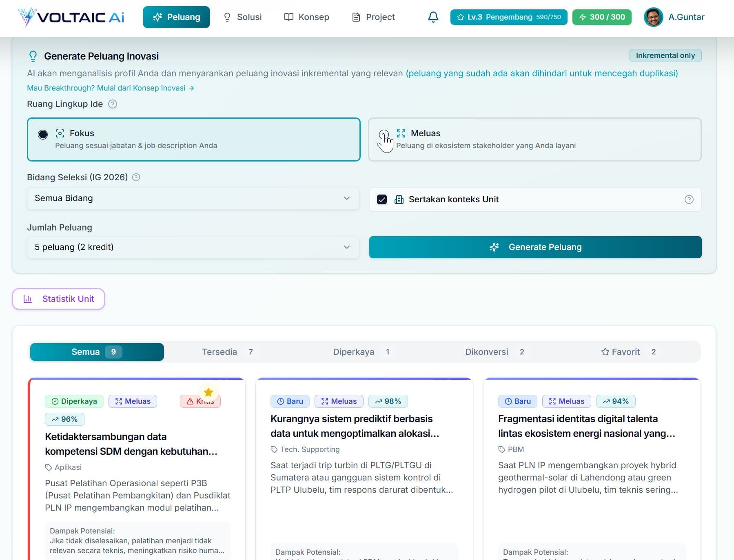Click the Lv.3 Pengembang level badge
This screenshot has width=734, height=560.
click(509, 17)
